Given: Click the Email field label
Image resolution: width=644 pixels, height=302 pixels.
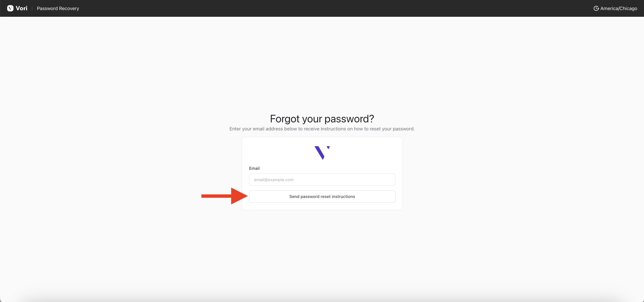Looking at the screenshot, I should click(x=254, y=168).
